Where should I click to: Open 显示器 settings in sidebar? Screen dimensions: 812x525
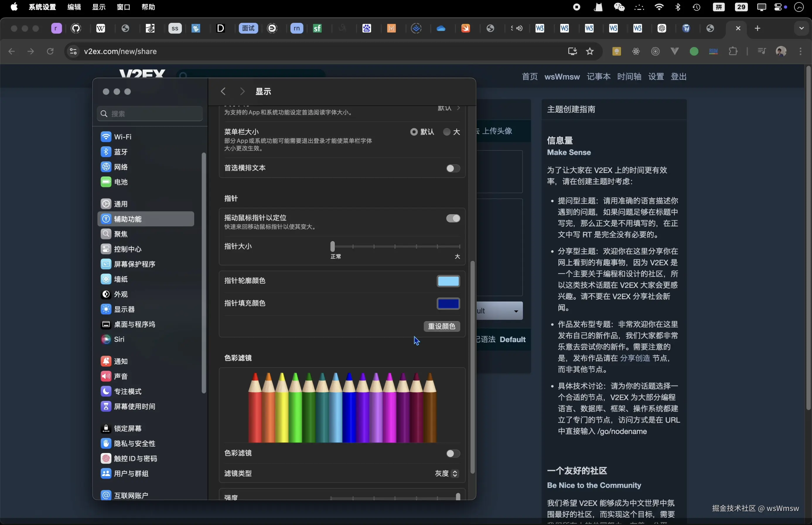click(x=125, y=309)
